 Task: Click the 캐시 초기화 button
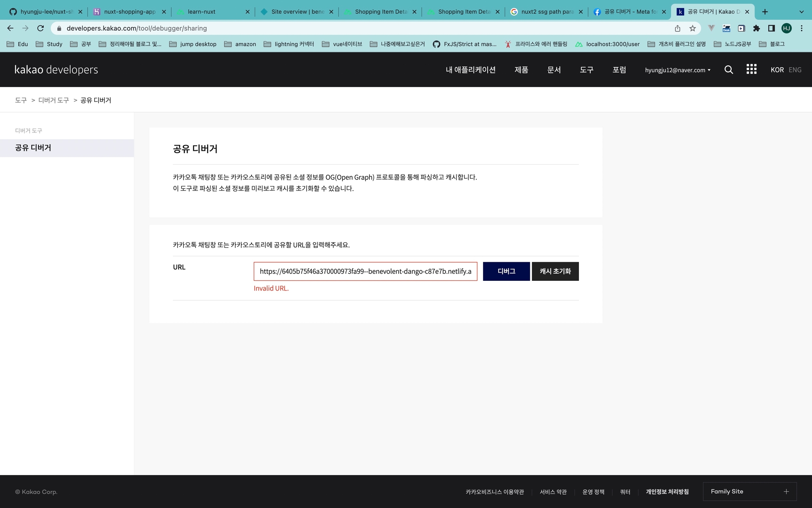coord(555,271)
